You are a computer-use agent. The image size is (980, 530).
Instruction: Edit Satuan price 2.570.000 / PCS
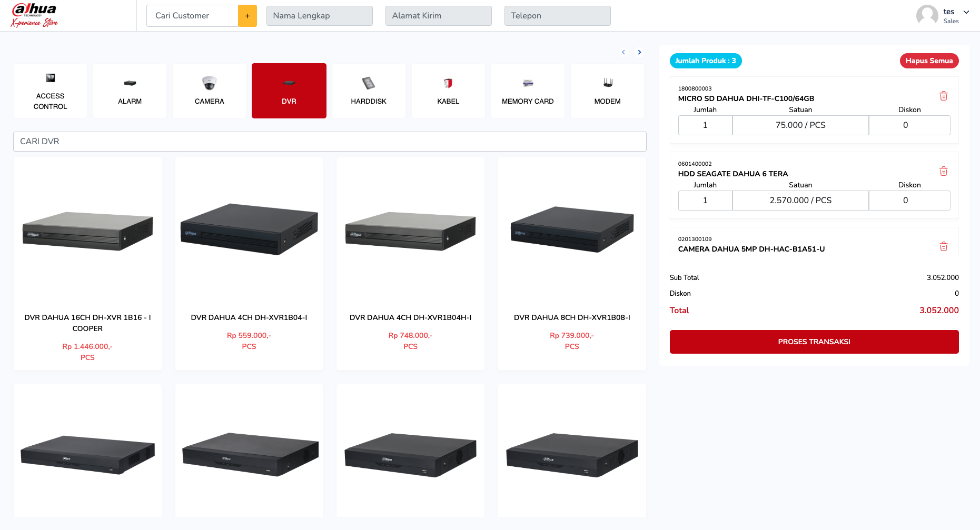[800, 201]
